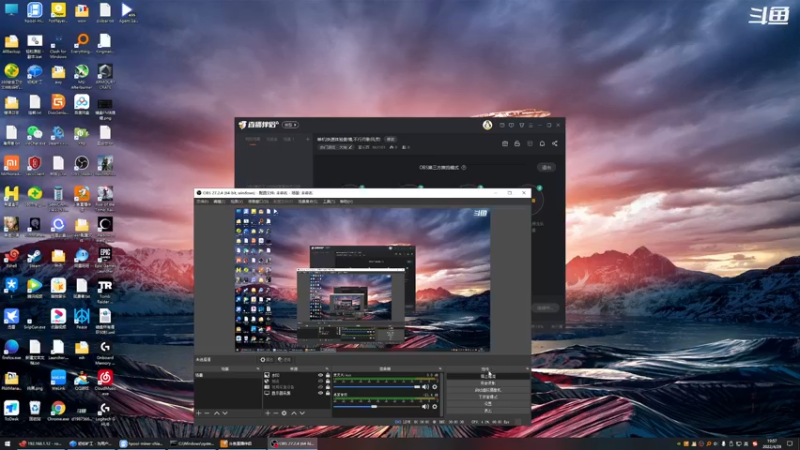
Task: Open the 文件 File menu in OBS
Action: click(x=202, y=202)
